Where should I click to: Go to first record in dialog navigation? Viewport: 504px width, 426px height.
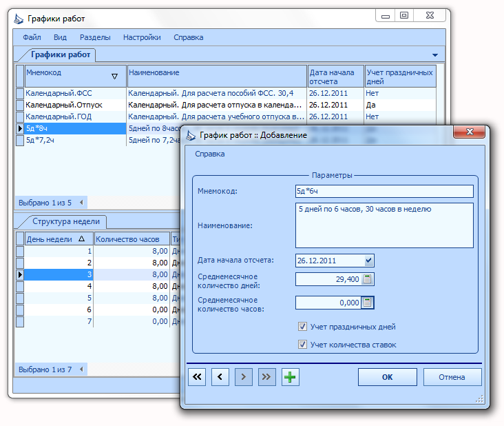197,377
